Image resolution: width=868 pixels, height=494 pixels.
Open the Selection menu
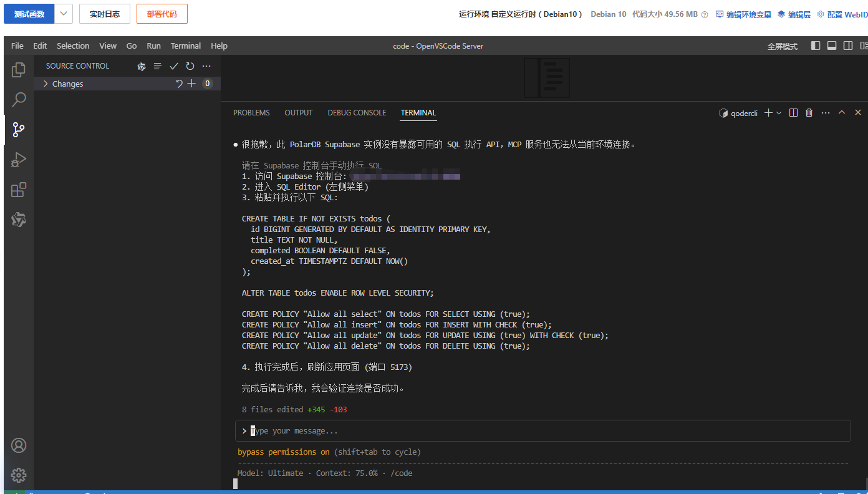[x=73, y=46]
